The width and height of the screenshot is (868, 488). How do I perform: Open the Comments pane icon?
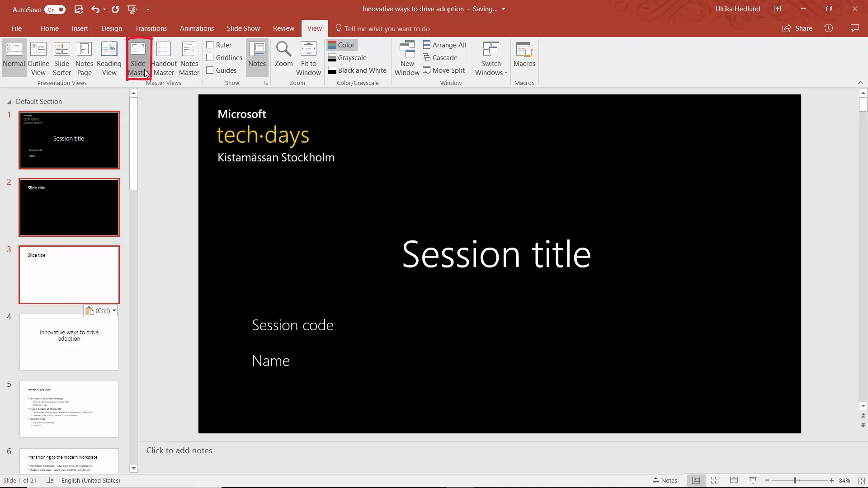[x=854, y=28]
